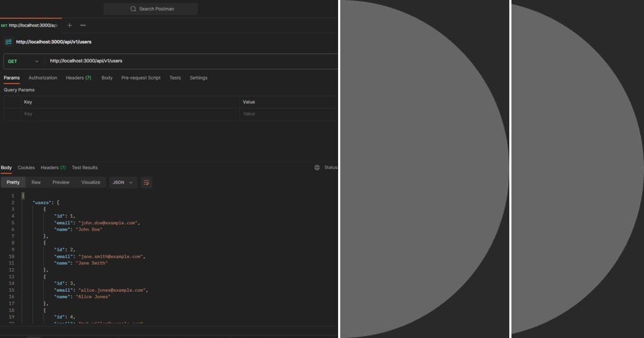This screenshot has height=338, width=644.
Task: Click the format/beautify response icon
Action: [145, 182]
